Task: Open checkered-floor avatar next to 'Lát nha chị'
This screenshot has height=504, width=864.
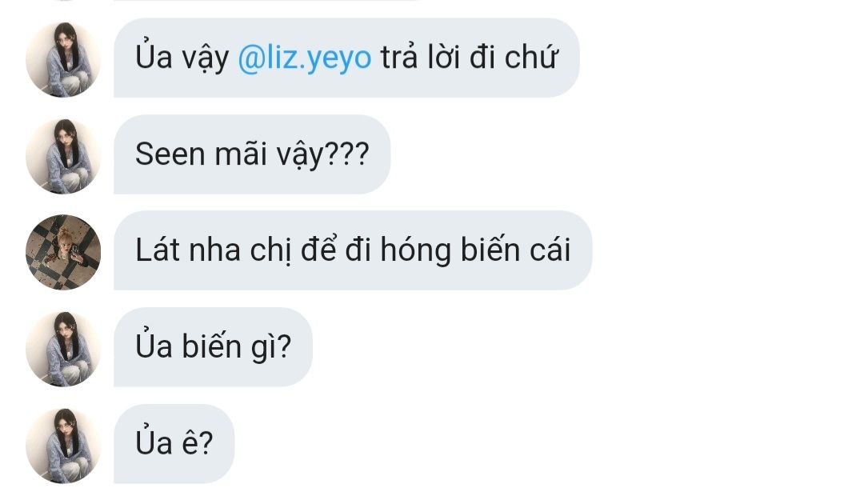Action: tap(63, 252)
